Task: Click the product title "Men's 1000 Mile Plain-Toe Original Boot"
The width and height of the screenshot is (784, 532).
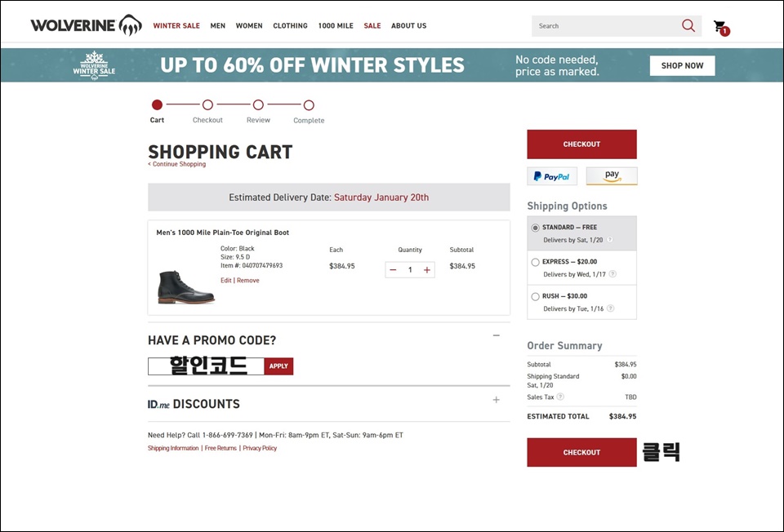Action: click(x=222, y=233)
